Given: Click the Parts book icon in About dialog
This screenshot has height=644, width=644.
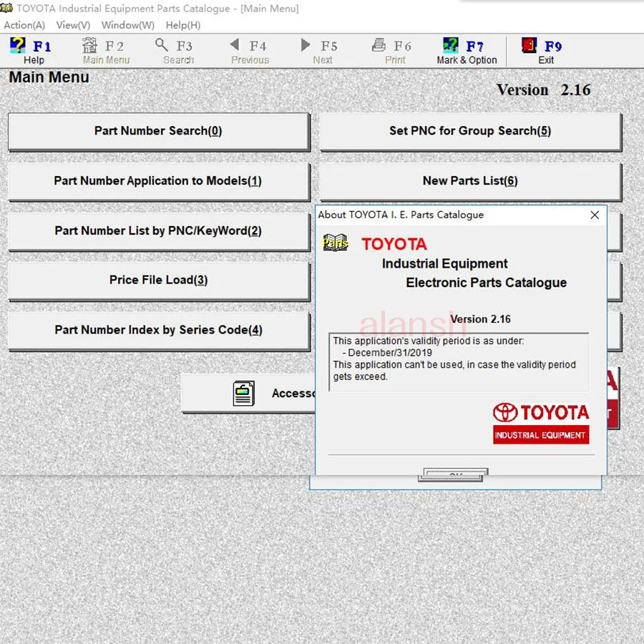Looking at the screenshot, I should (335, 243).
